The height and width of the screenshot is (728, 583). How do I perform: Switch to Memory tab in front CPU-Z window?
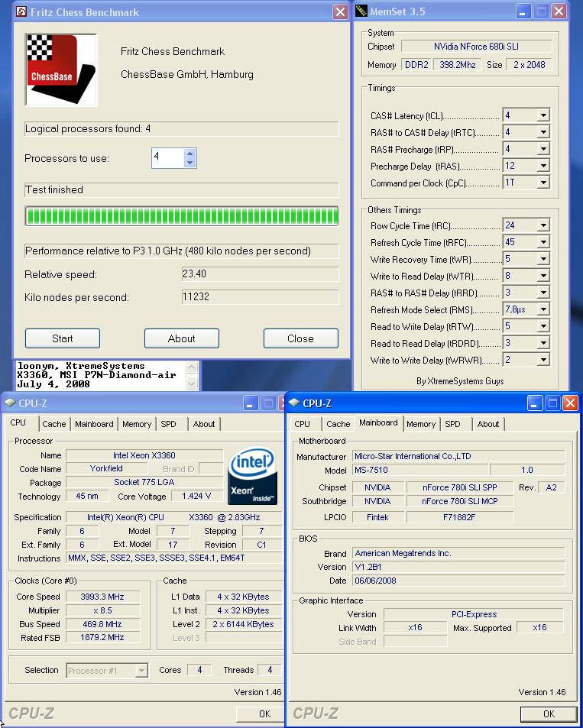tap(421, 424)
